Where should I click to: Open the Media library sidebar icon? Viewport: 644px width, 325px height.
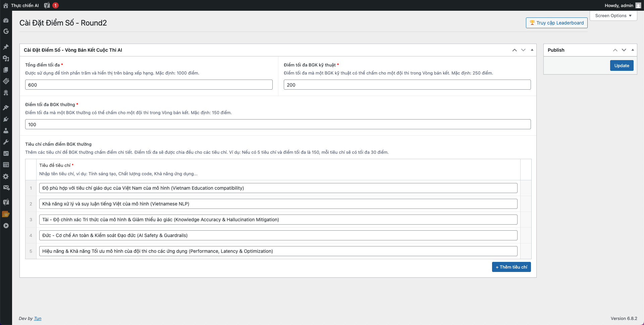[6, 58]
